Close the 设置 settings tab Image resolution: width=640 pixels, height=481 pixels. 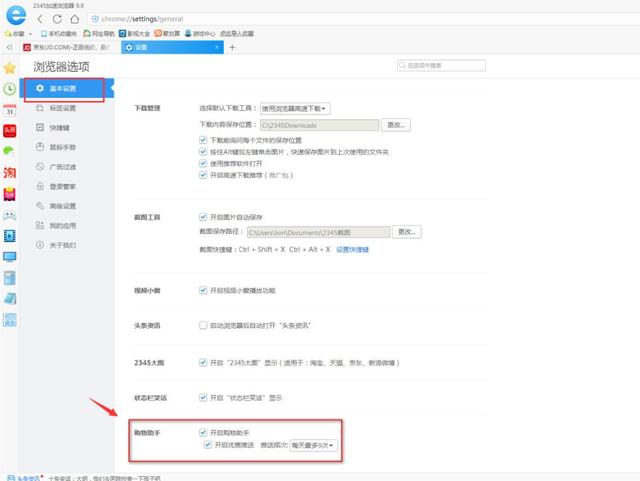pos(217,47)
